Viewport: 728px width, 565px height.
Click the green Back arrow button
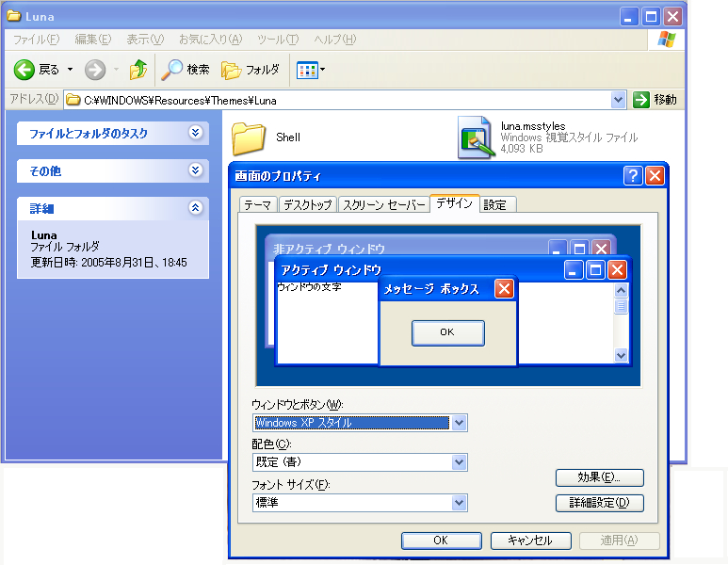coord(24,70)
